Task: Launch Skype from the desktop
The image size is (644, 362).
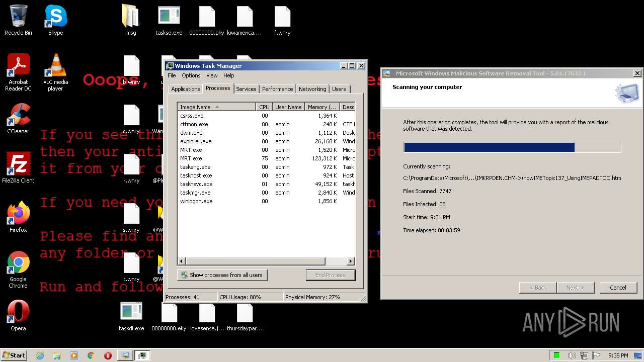Action: click(56, 20)
